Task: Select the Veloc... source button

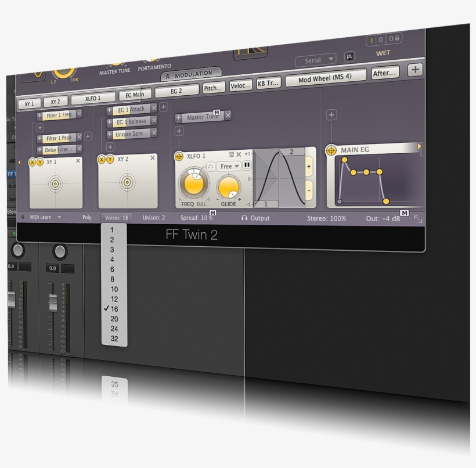Action: (240, 85)
